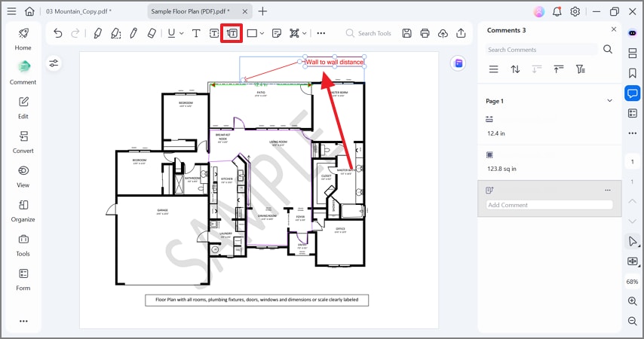Open shapes dropdown arrow
This screenshot has width=644, height=339.
(262, 34)
